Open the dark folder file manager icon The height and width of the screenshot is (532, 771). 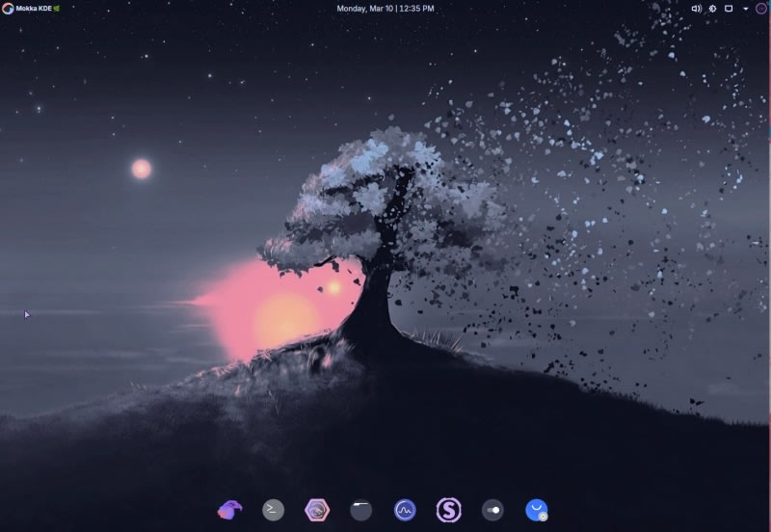click(360, 510)
